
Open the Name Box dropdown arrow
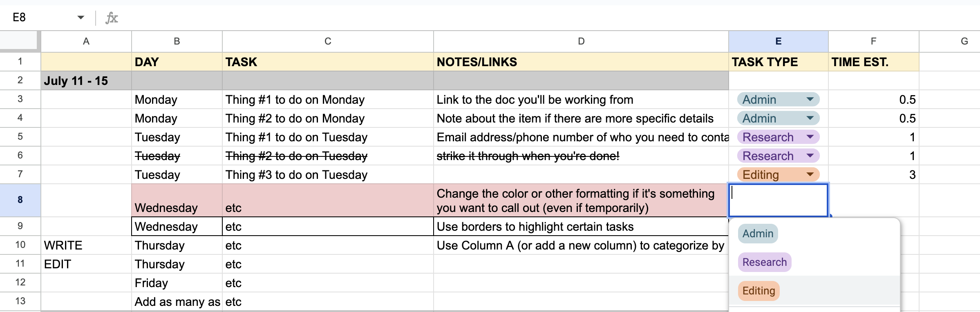pos(80,17)
